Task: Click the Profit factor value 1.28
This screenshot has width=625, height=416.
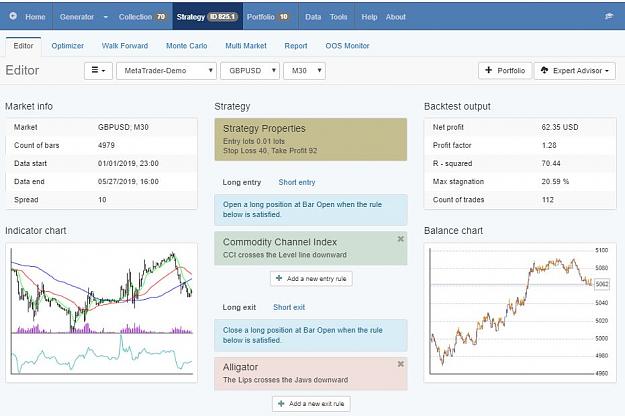Action: tap(549, 145)
